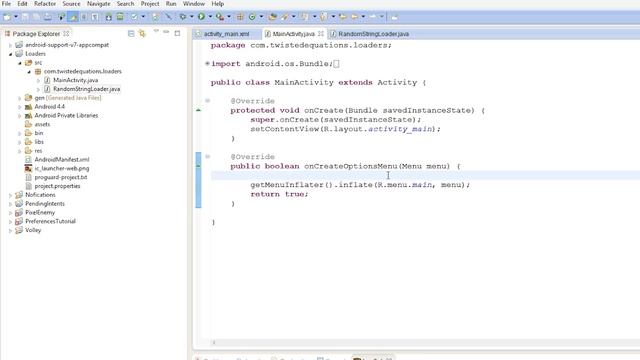Screen dimensions: 640x360
Task: Click the Last Edit Location icon
Action: point(342,17)
